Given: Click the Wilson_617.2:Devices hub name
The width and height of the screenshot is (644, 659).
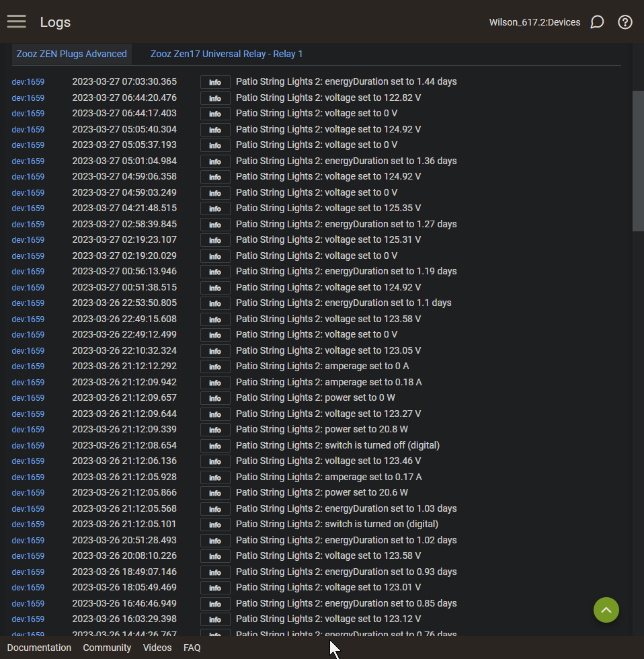Looking at the screenshot, I should tap(535, 22).
